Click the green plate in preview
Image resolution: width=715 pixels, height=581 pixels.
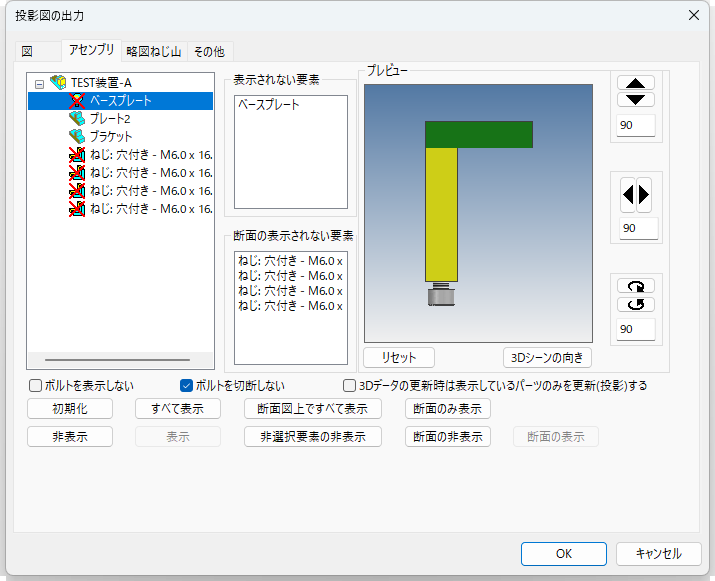coord(479,135)
